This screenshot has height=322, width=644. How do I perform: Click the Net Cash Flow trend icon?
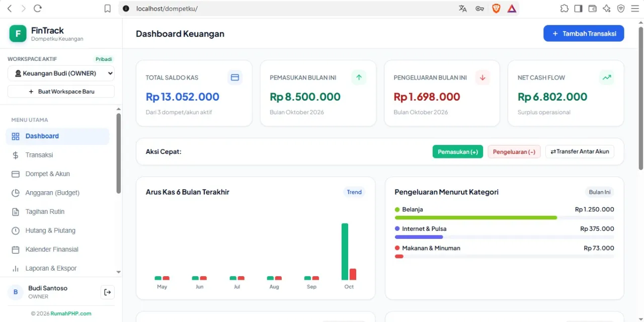pos(607,77)
